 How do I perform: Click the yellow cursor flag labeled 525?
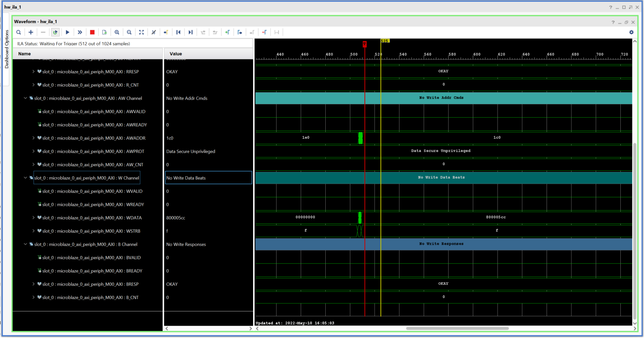385,41
